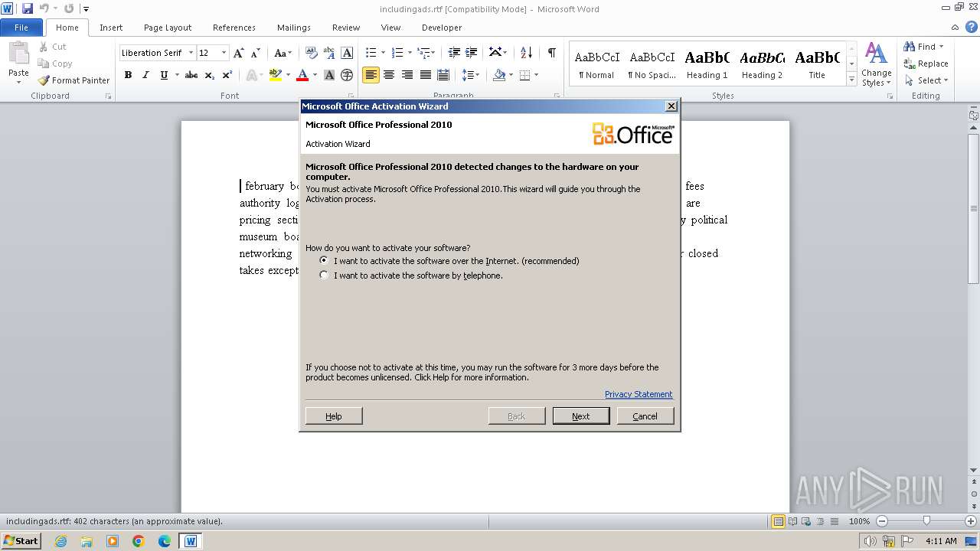Expand the Borders dropdown arrow
980x551 pixels.
(x=536, y=75)
